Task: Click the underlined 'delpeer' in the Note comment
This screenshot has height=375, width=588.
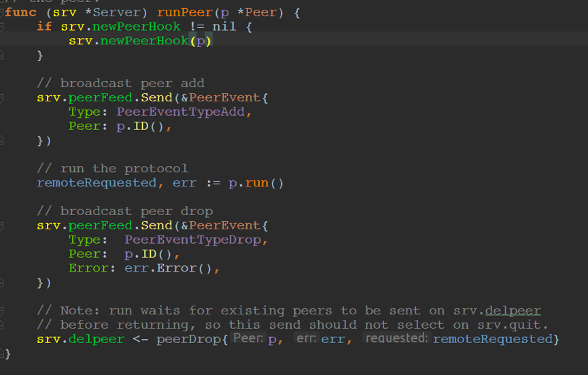Action: [513, 311]
